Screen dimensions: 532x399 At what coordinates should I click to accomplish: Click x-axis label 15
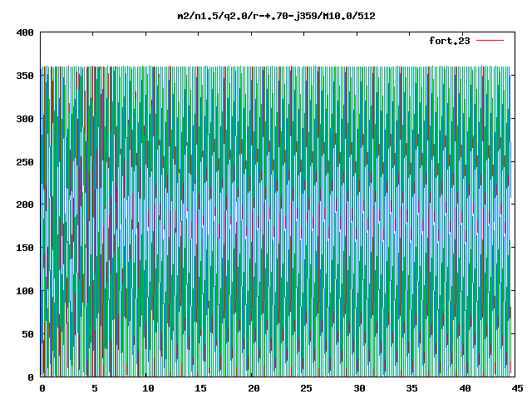(201, 388)
